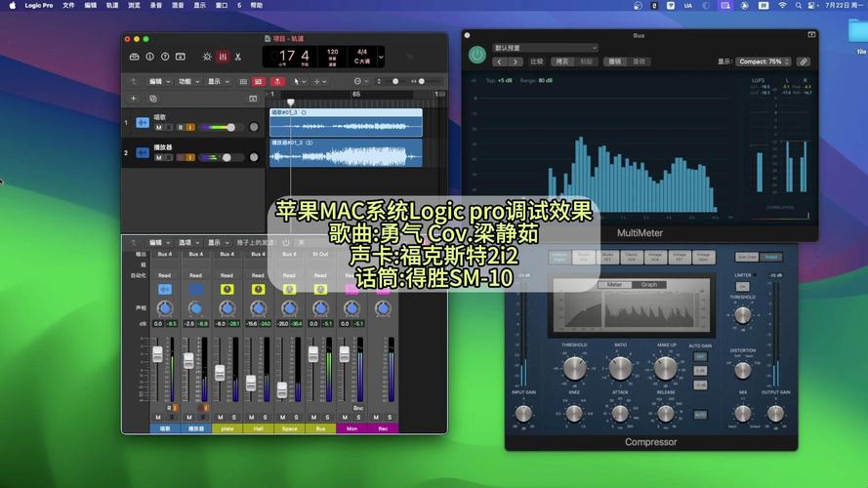The height and width of the screenshot is (488, 868).
Task: Toggle the red Flex icon in tracks bar
Action: click(259, 81)
